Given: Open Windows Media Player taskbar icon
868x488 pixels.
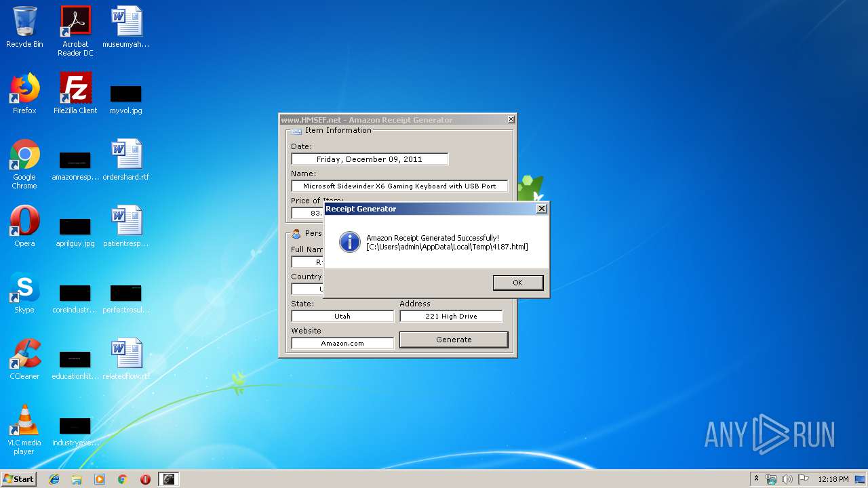Looking at the screenshot, I should (x=100, y=479).
